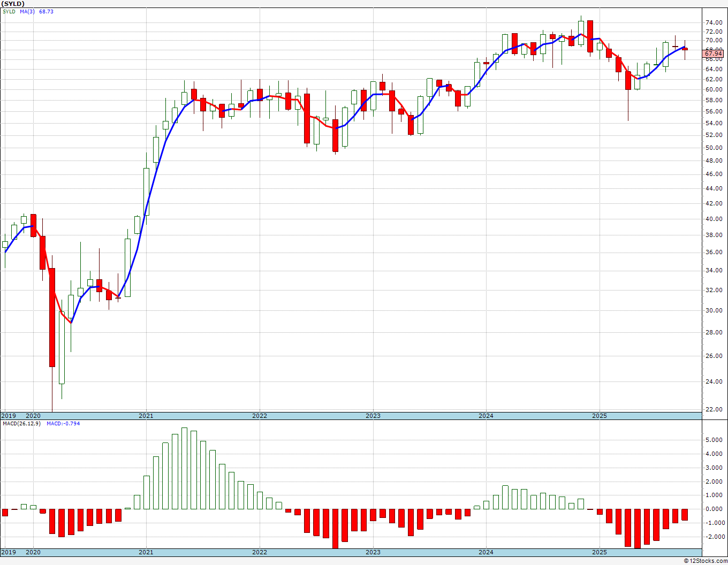The height and width of the screenshot is (565, 728).
Task: Select 2019 on the price chart time axis
Action: pos(8,416)
